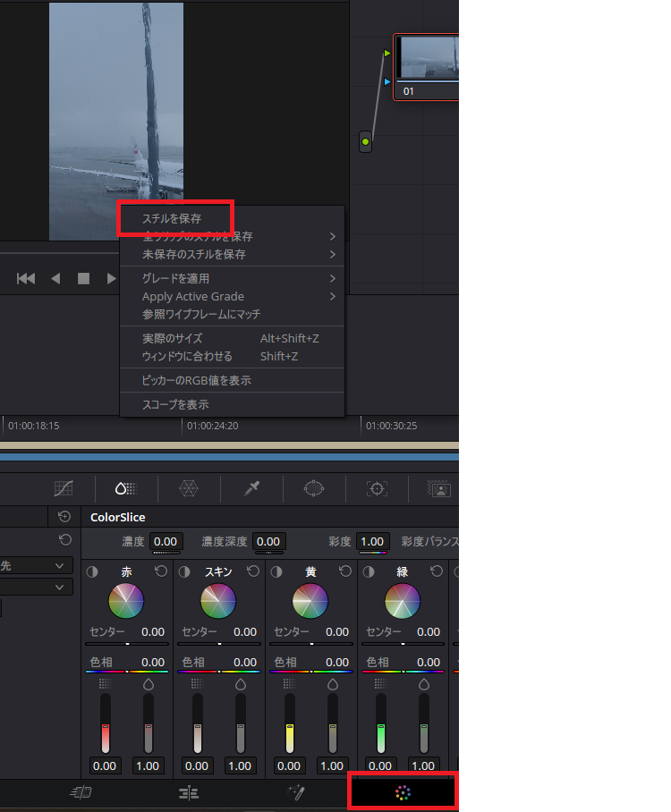Expand the 未保存のスチルを保存 submenu
671x812 pixels.
332,255
